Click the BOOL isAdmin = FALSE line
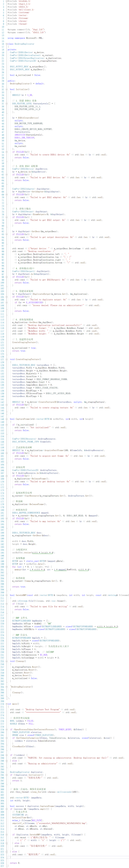 [x=22, y=721]
